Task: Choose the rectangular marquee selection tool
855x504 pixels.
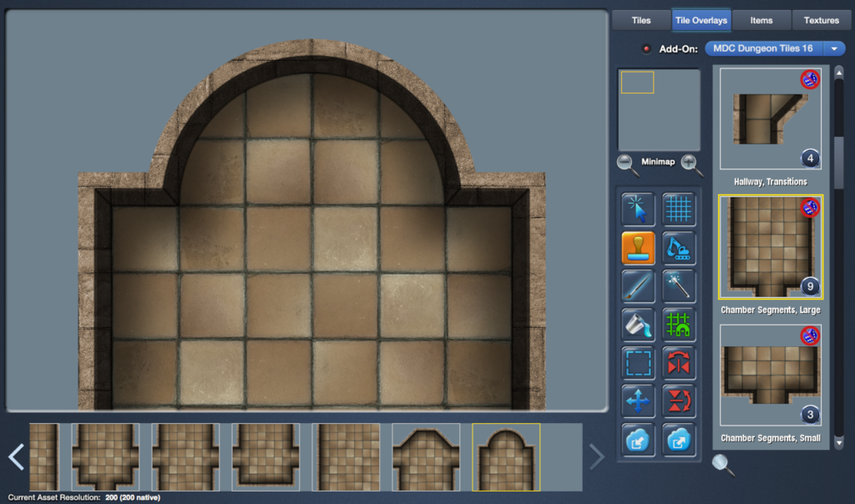Action: click(x=638, y=364)
